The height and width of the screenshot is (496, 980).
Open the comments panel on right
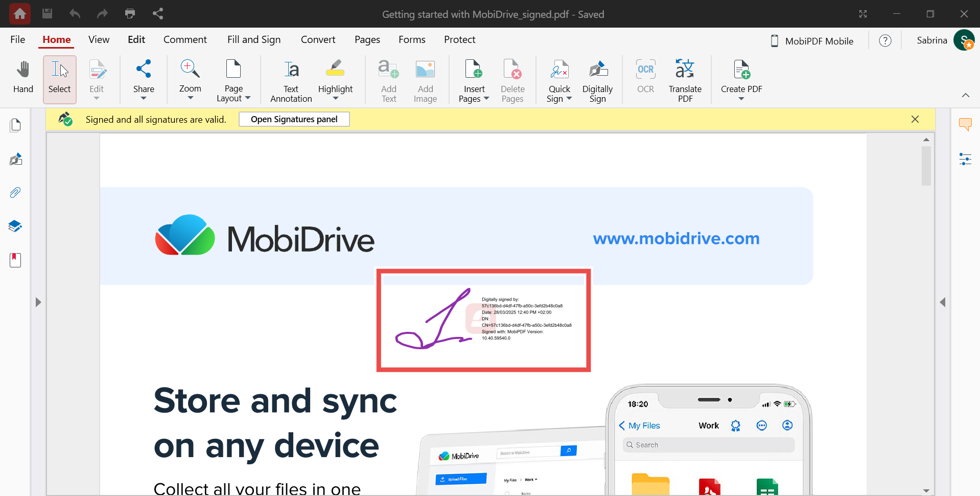965,124
